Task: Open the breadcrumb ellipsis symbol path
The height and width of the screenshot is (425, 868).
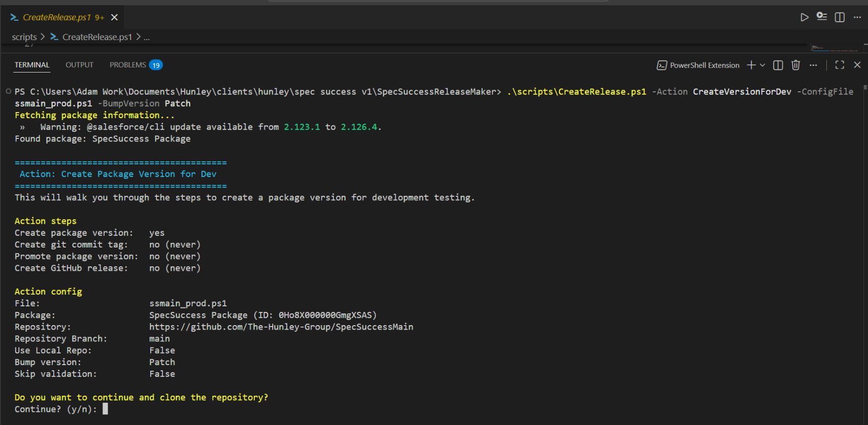Action: (147, 37)
